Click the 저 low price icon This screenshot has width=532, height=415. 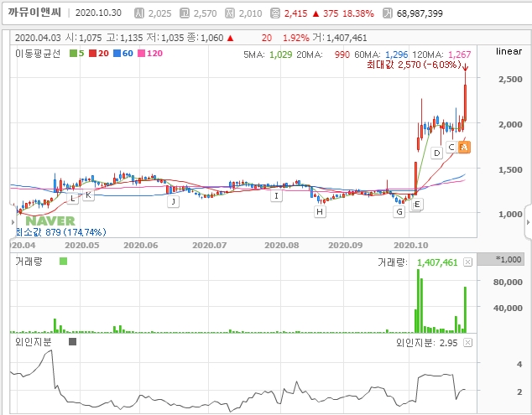(x=230, y=13)
